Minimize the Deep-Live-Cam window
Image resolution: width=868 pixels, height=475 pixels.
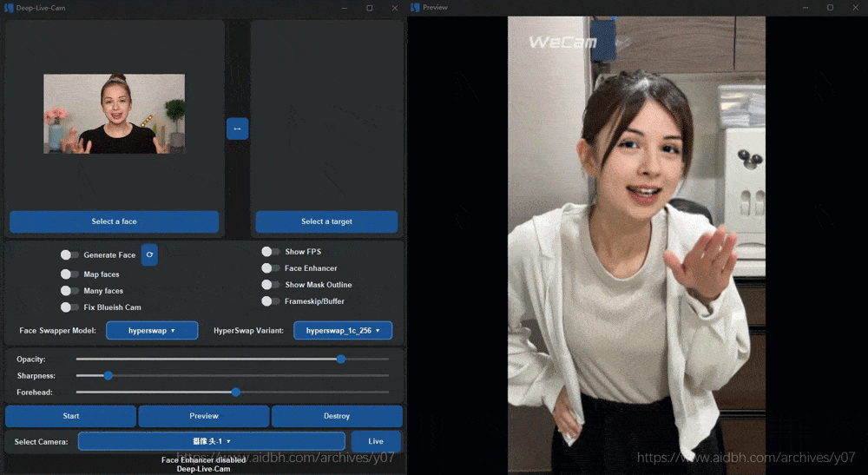[344, 8]
